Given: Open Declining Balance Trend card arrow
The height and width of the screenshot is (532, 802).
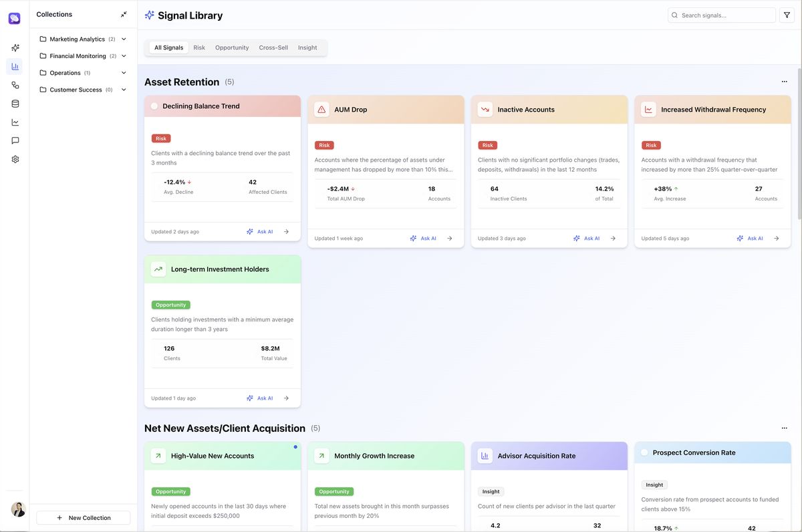Looking at the screenshot, I should point(286,231).
